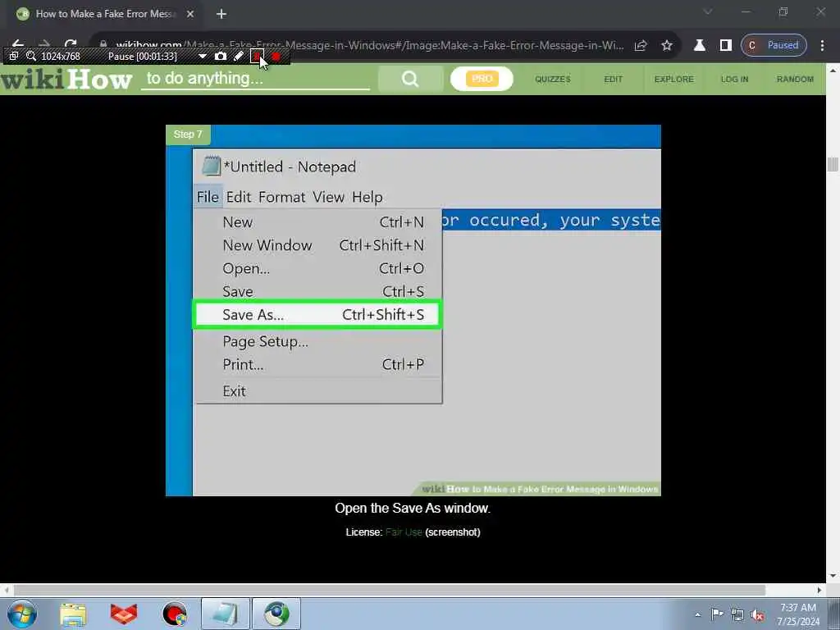
Task: Open the EXPLORE menu item
Action: [674, 79]
